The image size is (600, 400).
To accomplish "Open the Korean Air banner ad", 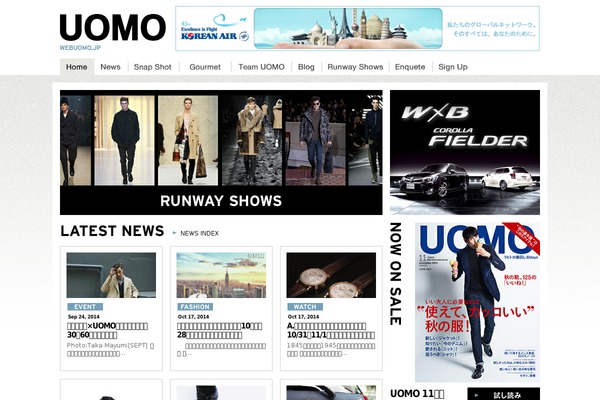I will tap(357, 28).
